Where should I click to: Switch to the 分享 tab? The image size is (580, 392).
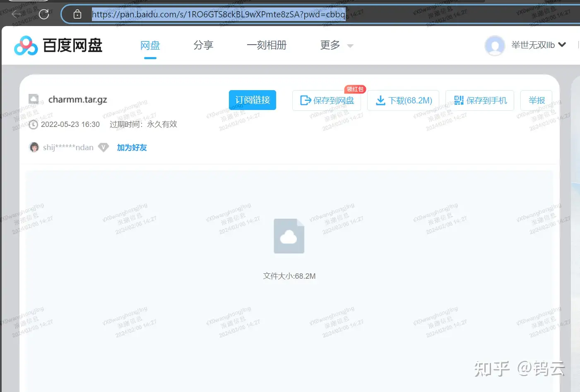[203, 45]
